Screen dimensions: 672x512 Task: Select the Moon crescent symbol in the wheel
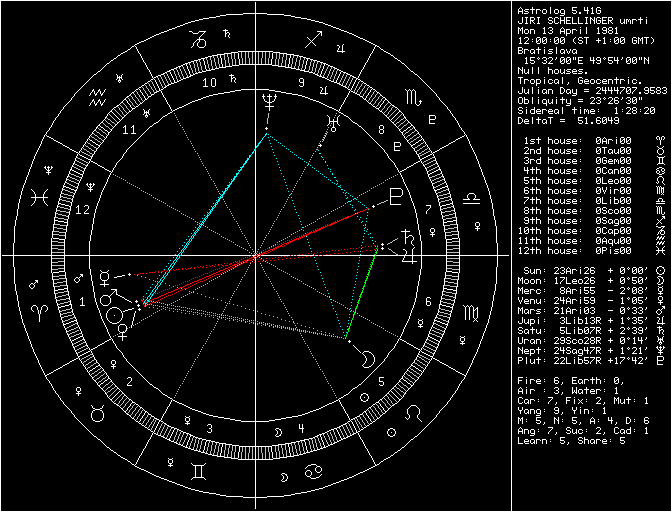coord(367,356)
